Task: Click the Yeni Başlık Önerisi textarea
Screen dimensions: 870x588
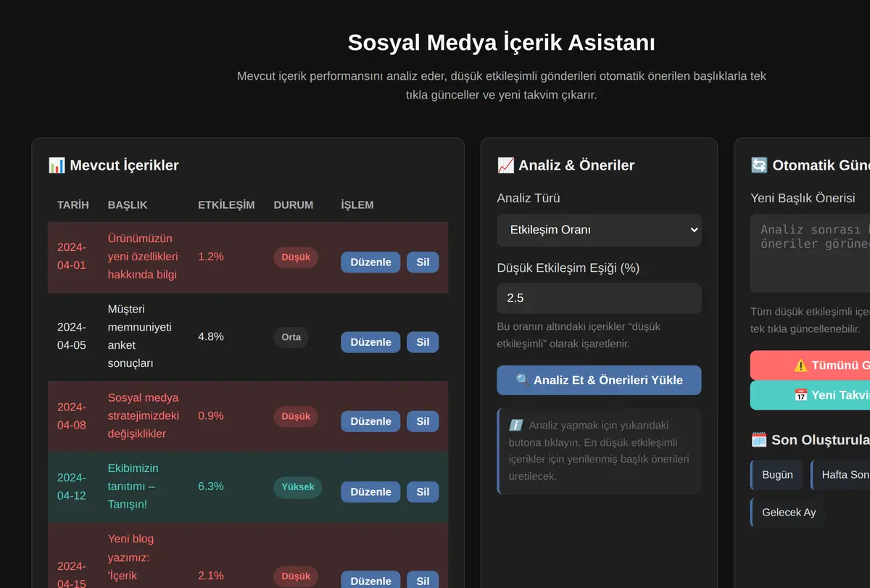Action: pyautogui.click(x=810, y=253)
